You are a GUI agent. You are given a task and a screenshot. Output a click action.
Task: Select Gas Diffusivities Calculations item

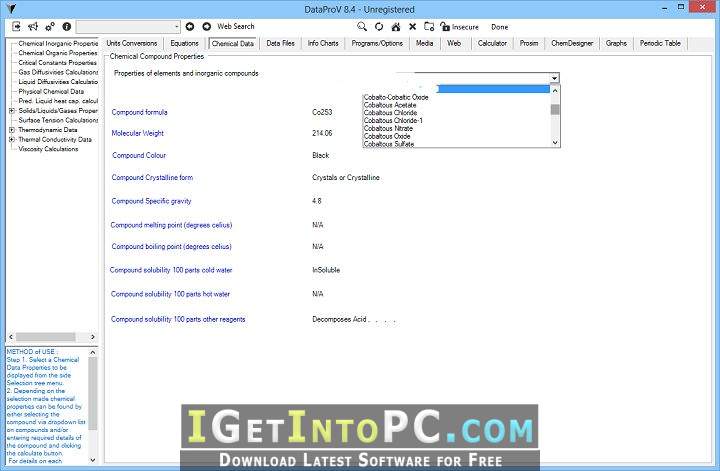click(x=58, y=73)
